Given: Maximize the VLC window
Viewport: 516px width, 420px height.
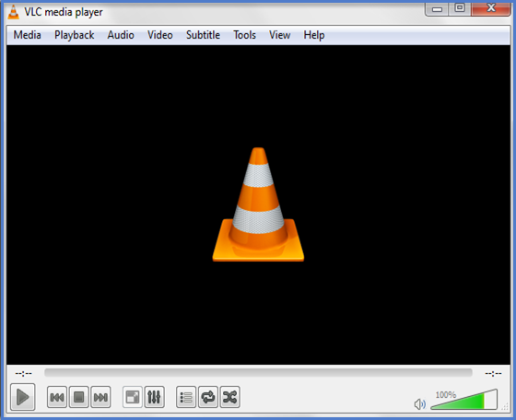Looking at the screenshot, I should 460,8.
